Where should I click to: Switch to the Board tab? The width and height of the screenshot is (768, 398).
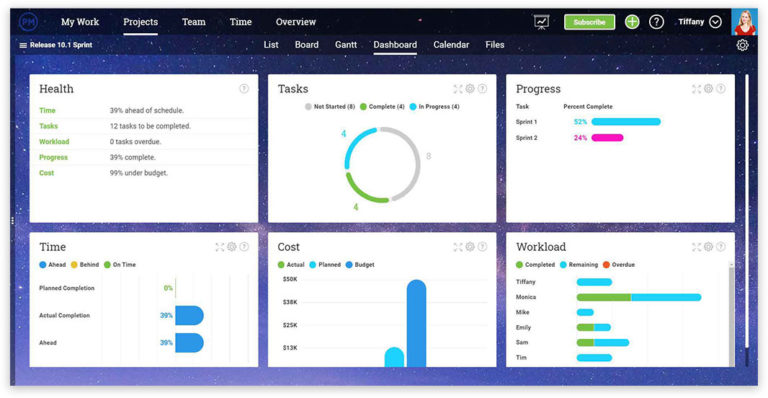(307, 45)
